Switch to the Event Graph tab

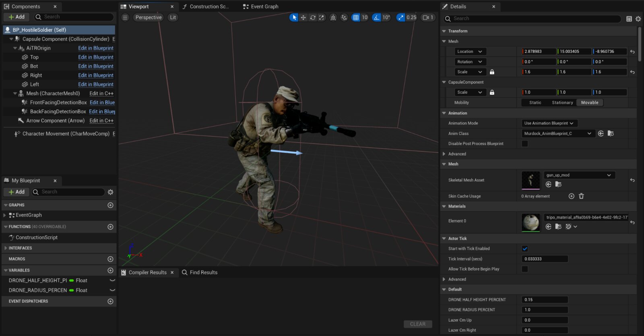click(x=261, y=6)
